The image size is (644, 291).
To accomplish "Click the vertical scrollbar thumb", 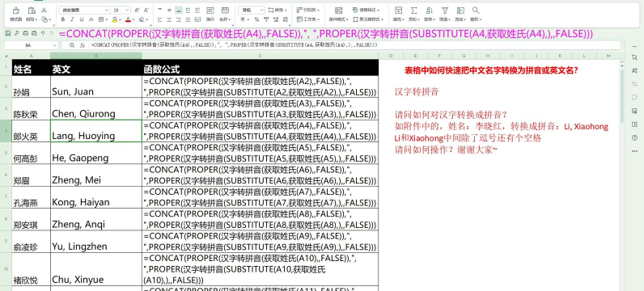I will tap(623, 96).
